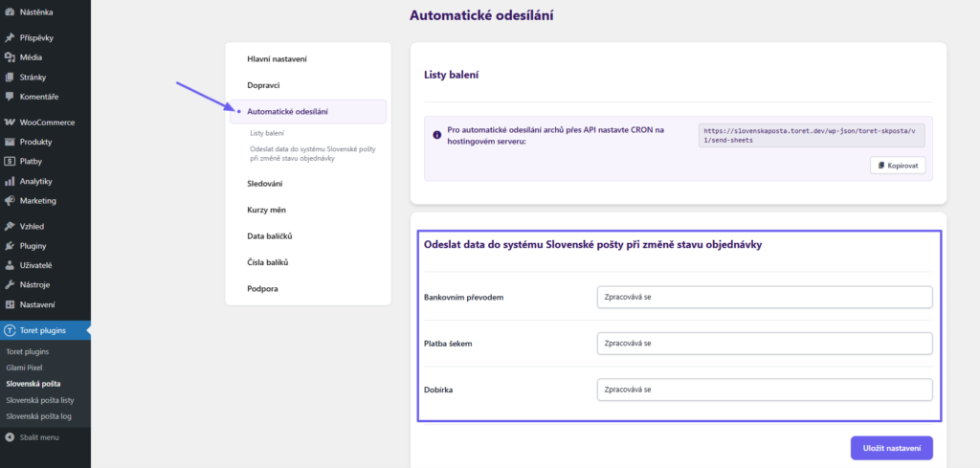Select Automatické odesílání in settings menu
Screen dimensions: 980x468
(308, 111)
